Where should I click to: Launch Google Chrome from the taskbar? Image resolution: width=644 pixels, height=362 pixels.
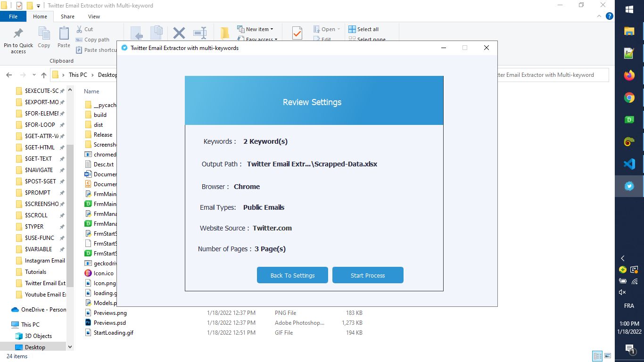coord(629,98)
